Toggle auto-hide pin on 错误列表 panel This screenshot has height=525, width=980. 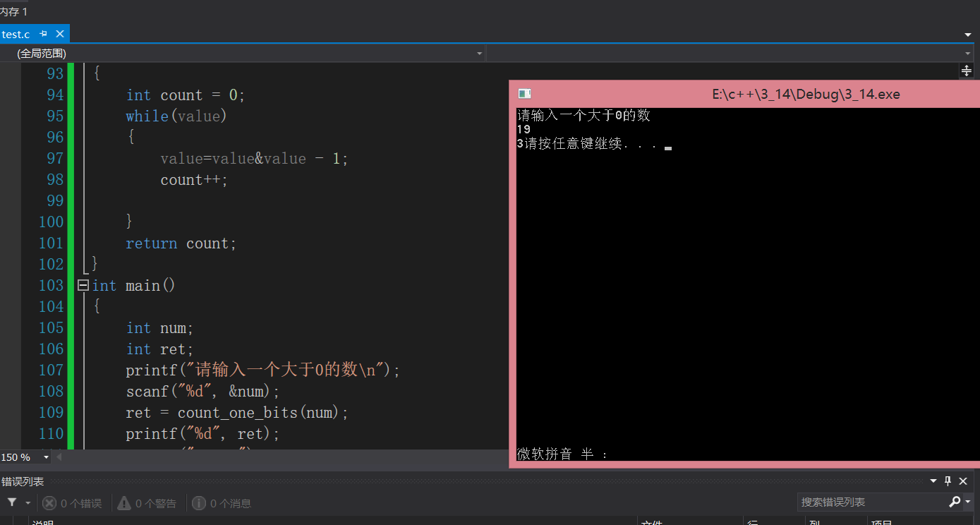tap(948, 481)
